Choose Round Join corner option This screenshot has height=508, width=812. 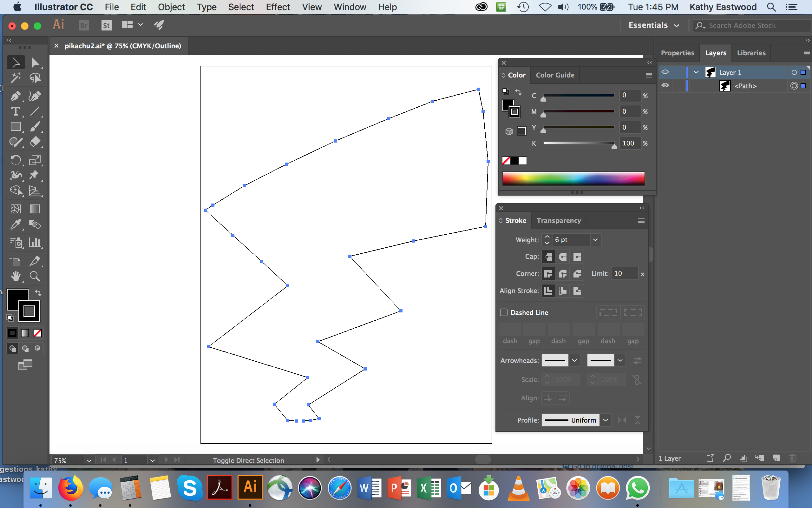[563, 274]
